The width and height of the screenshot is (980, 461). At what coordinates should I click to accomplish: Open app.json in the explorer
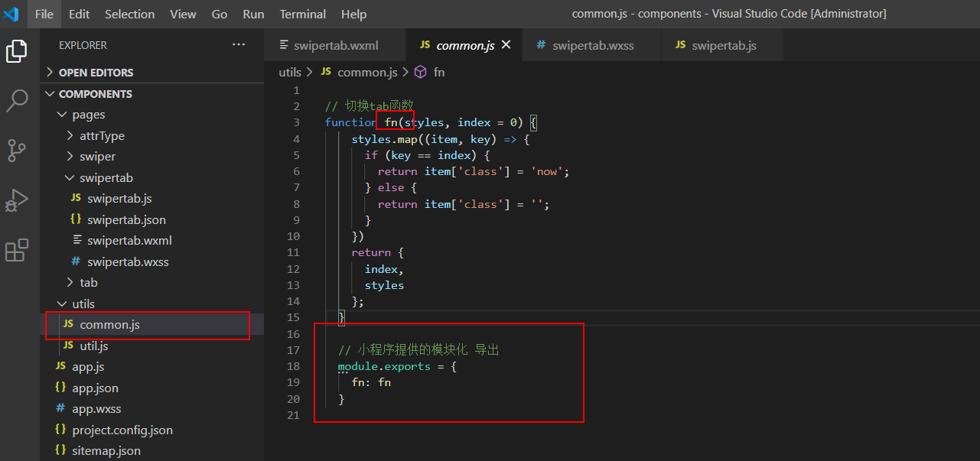(151, 388)
